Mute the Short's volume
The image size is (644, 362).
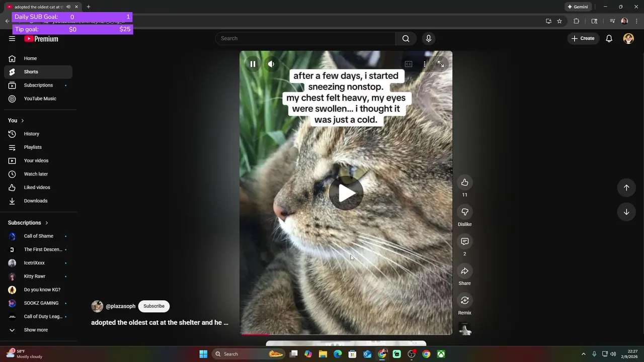tap(271, 64)
